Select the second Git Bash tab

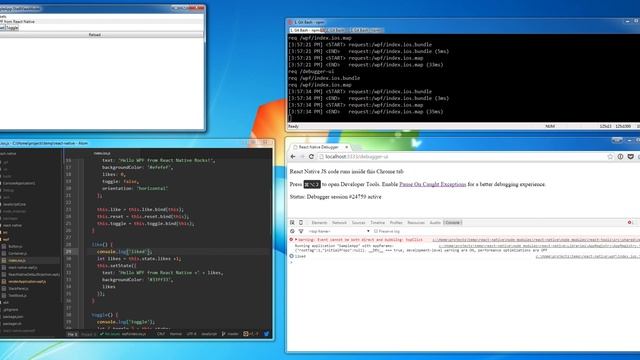point(336,30)
